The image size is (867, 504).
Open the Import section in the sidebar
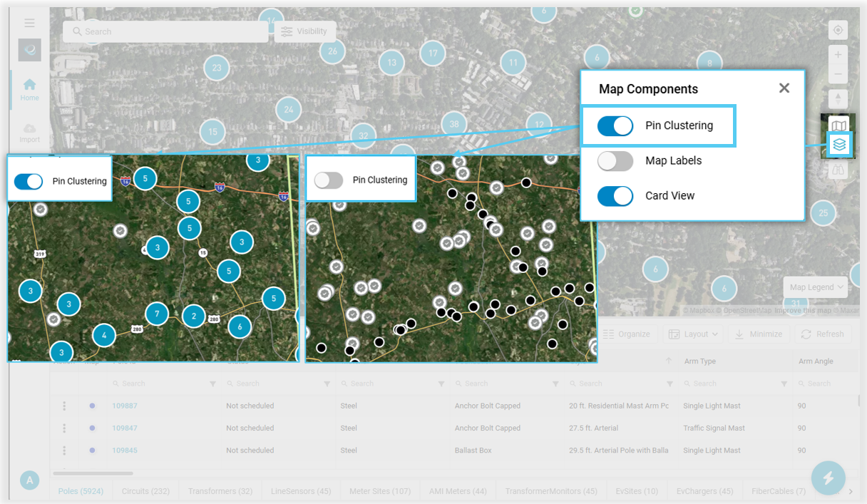tap(29, 132)
